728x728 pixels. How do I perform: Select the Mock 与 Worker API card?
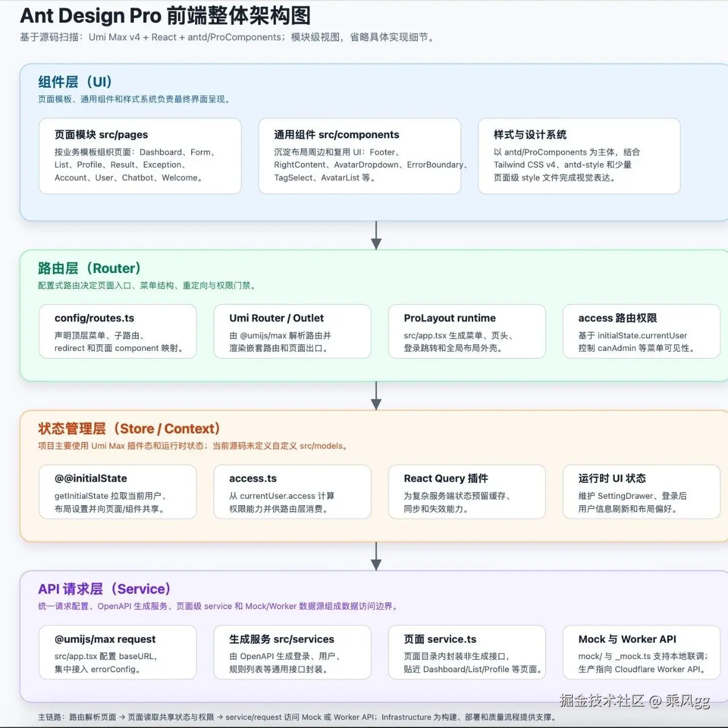click(x=642, y=652)
